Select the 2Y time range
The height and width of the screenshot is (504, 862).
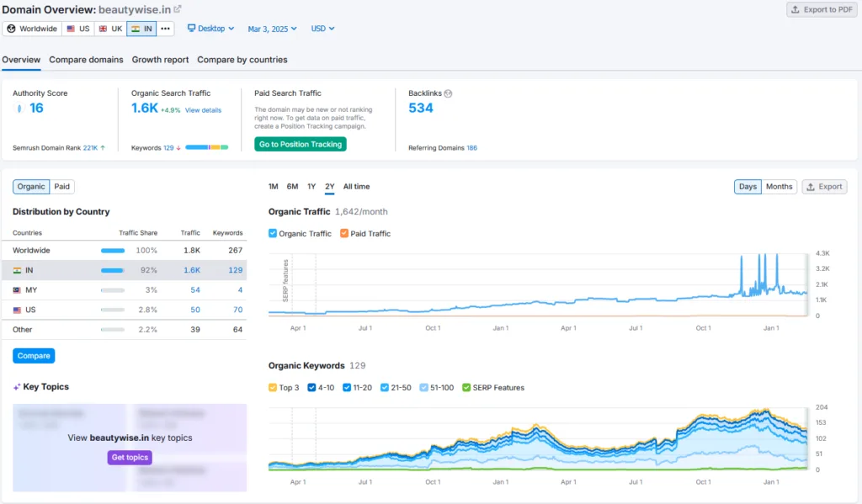330,187
